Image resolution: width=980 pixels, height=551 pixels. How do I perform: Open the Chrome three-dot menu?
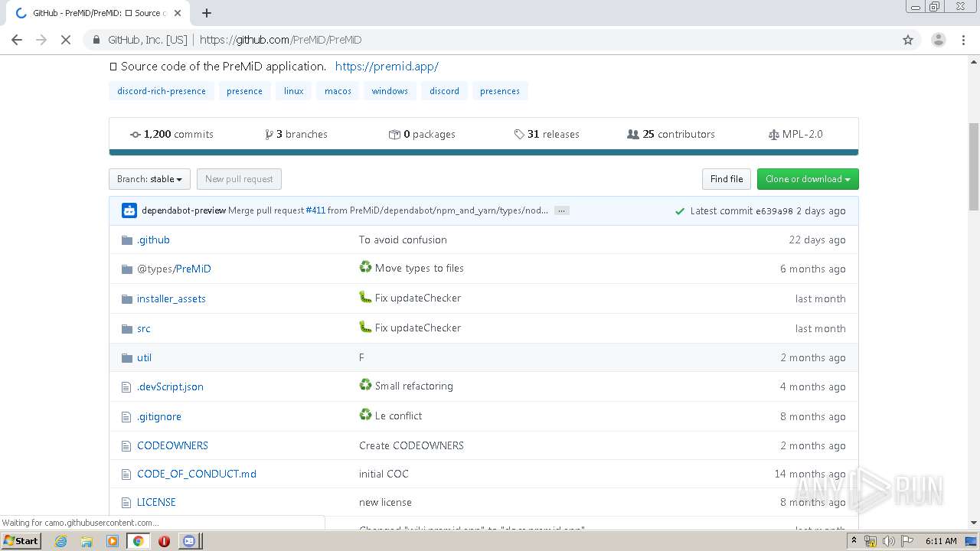point(963,40)
